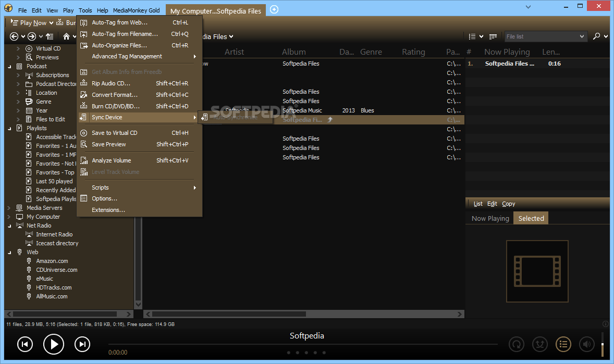Screen dimensions: 614x364
Task: Open the Play Now dropdown arrow
Action: 51,23
